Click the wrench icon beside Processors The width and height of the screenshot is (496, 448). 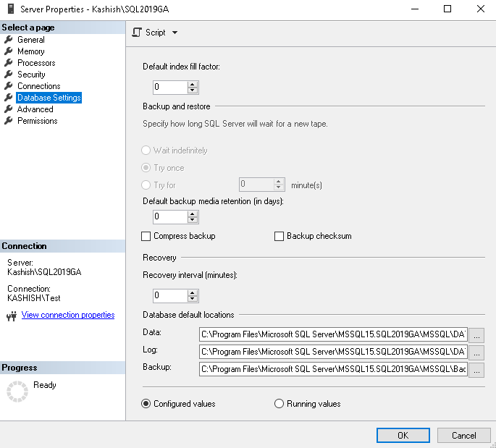coord(9,63)
